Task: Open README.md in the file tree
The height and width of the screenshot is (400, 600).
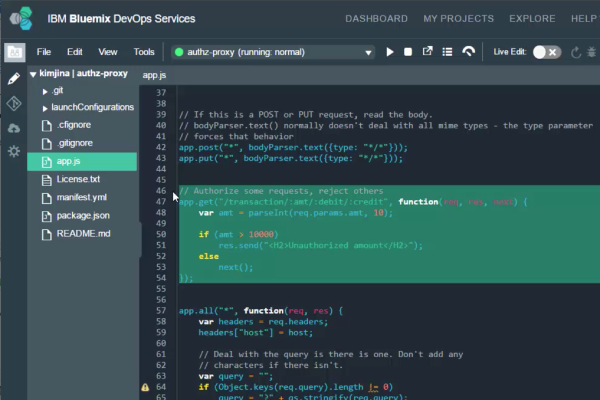Action: pyautogui.click(x=83, y=233)
